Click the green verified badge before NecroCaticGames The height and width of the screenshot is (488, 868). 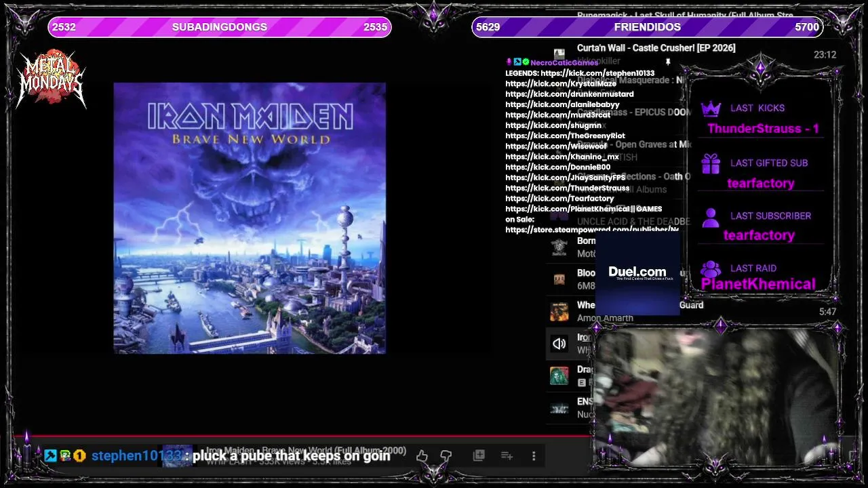[x=526, y=62]
